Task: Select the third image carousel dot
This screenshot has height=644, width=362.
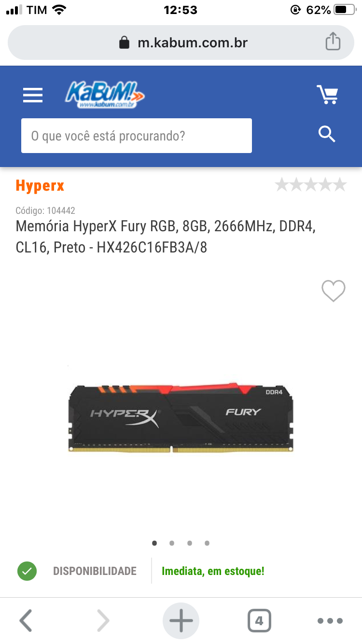Action: pyautogui.click(x=190, y=543)
